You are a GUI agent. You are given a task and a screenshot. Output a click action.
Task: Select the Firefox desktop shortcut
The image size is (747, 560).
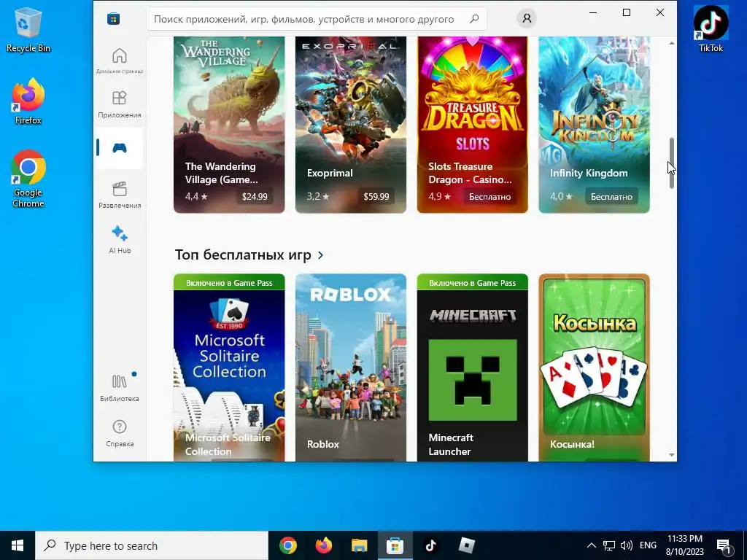(x=28, y=101)
